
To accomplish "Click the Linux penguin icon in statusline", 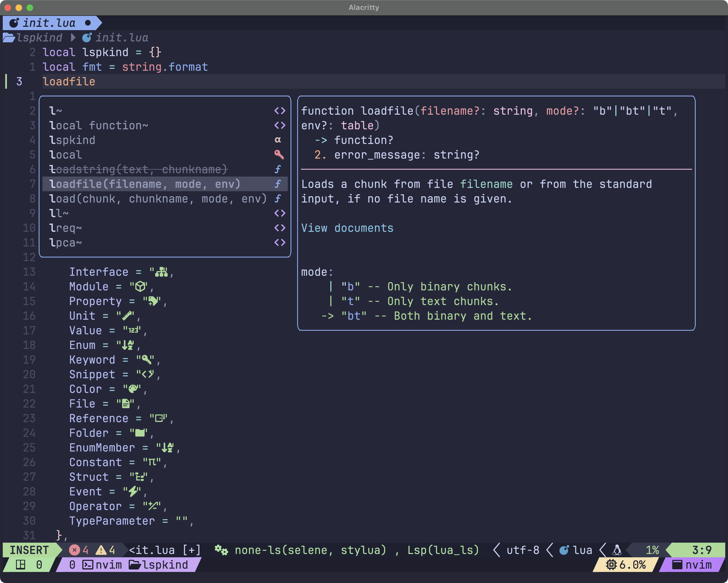I will point(617,550).
